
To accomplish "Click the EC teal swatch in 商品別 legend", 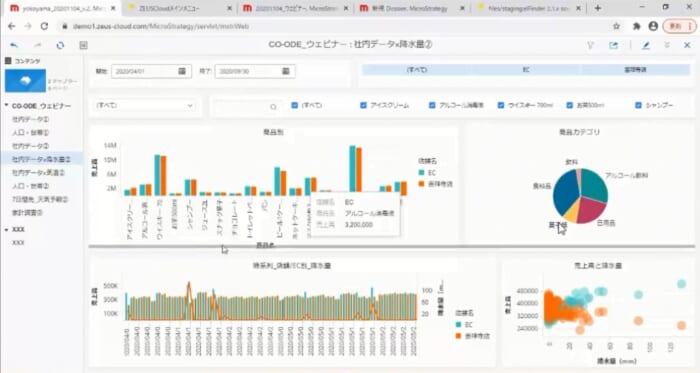I will pyautogui.click(x=421, y=173).
